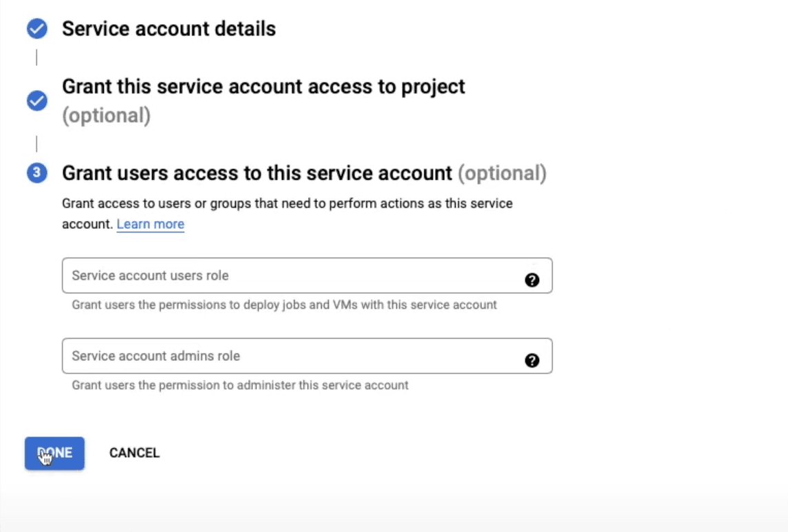Screen dimensions: 788x532
Task: Open the Learn more link
Action: (150, 223)
